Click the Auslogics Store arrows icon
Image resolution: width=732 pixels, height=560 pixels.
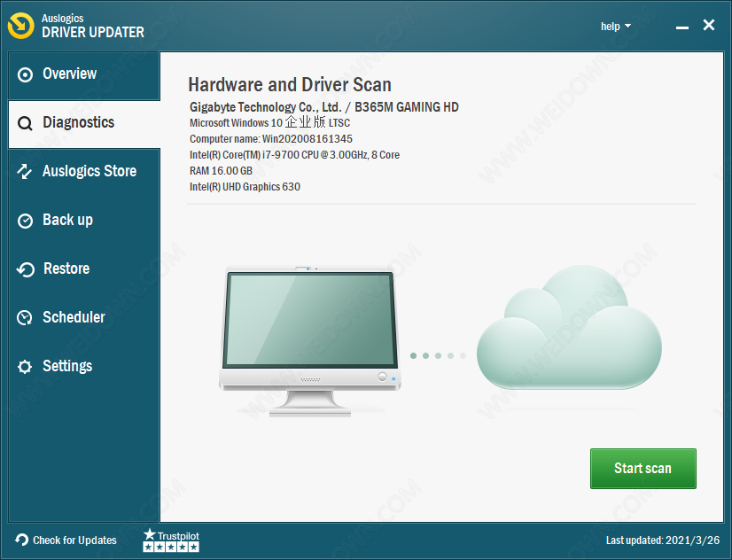24,171
